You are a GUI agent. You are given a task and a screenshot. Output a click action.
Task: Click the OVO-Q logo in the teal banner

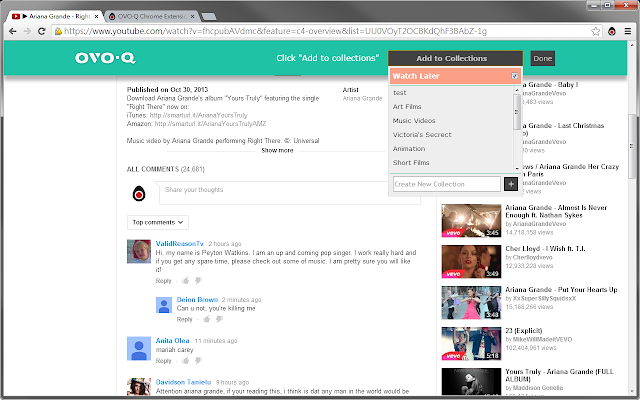pyautogui.click(x=105, y=58)
